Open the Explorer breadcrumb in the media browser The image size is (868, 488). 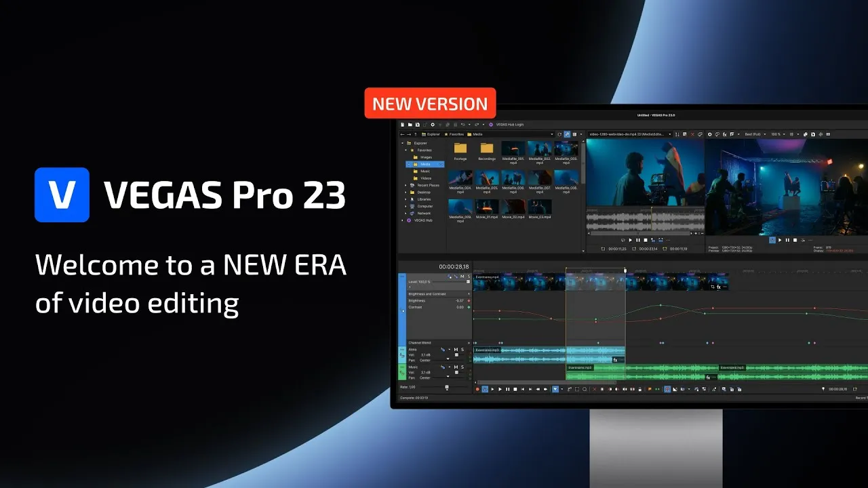431,134
